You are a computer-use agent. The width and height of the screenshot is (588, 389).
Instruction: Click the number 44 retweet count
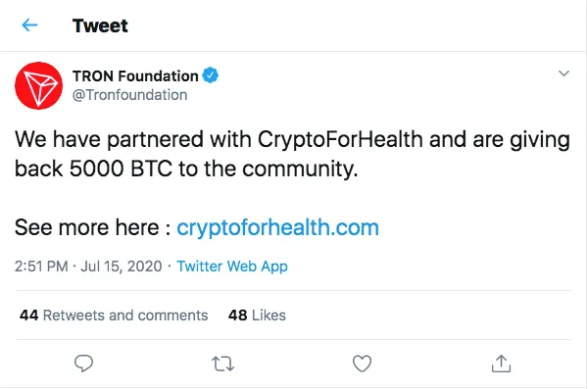(28, 316)
